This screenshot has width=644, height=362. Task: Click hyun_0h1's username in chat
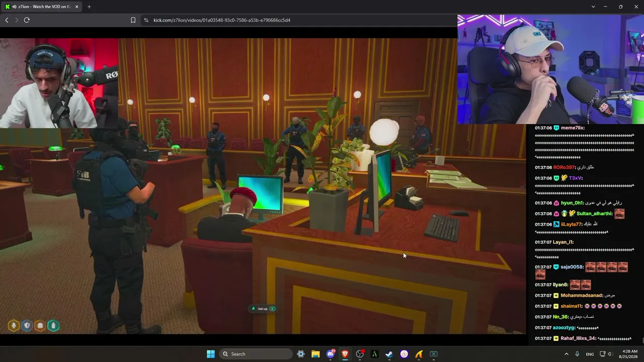pos(572,203)
